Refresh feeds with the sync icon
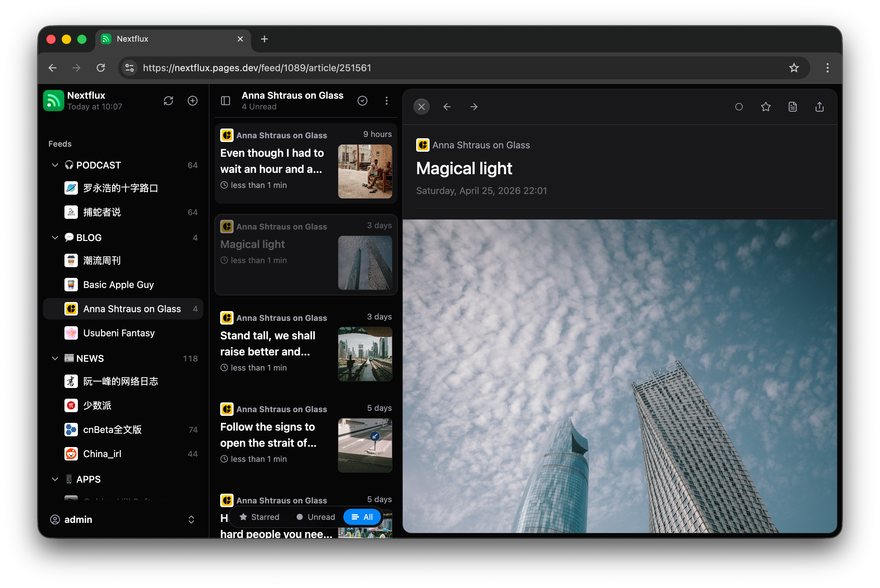The image size is (880, 588). coord(168,100)
